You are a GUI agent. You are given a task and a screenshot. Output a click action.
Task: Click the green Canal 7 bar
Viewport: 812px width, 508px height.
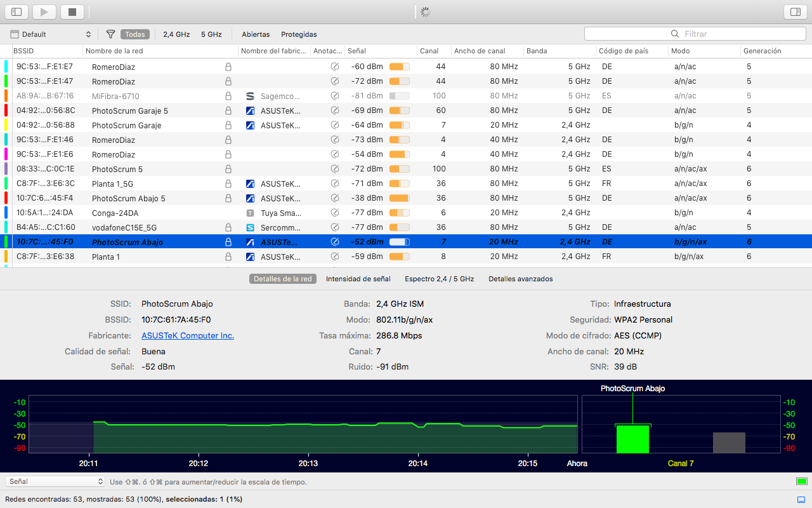[x=632, y=439]
